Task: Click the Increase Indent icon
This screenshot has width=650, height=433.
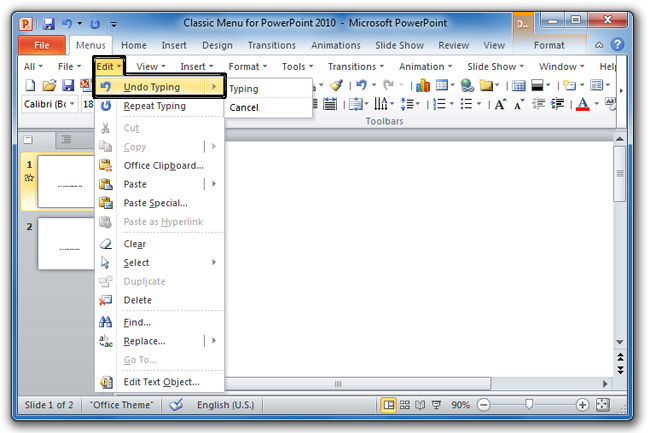Action: pos(558,104)
